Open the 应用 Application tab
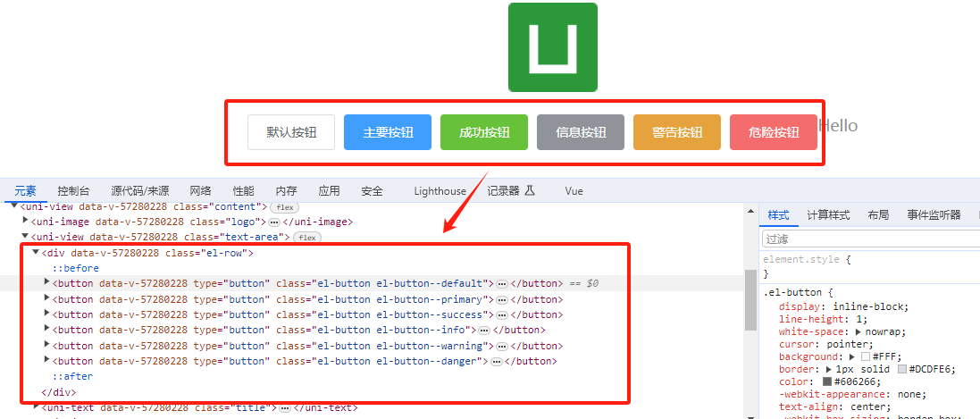The width and height of the screenshot is (980, 419). click(x=329, y=191)
